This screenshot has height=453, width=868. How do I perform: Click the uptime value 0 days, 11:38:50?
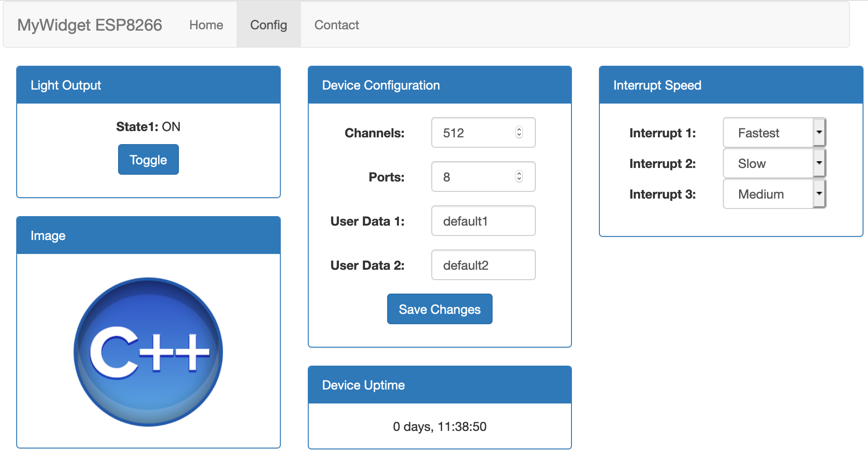click(439, 426)
